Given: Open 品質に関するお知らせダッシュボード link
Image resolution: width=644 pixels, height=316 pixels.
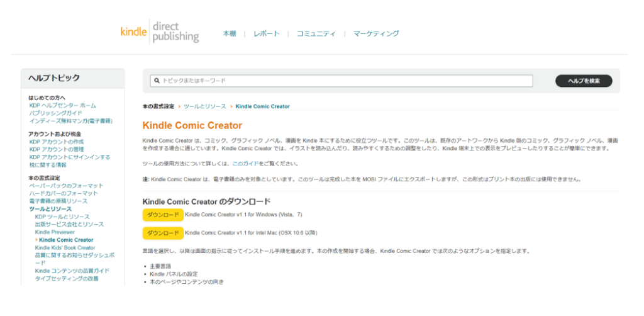Looking at the screenshot, I should [75, 259].
